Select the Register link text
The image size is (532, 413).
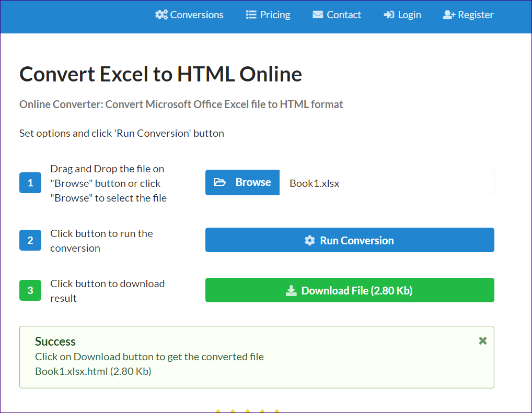coord(476,15)
